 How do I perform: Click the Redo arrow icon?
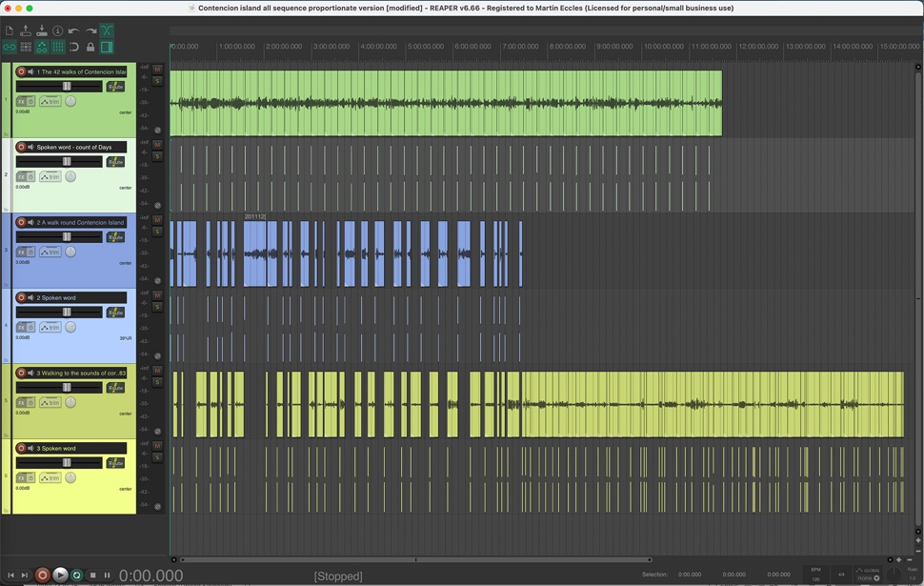(90, 30)
